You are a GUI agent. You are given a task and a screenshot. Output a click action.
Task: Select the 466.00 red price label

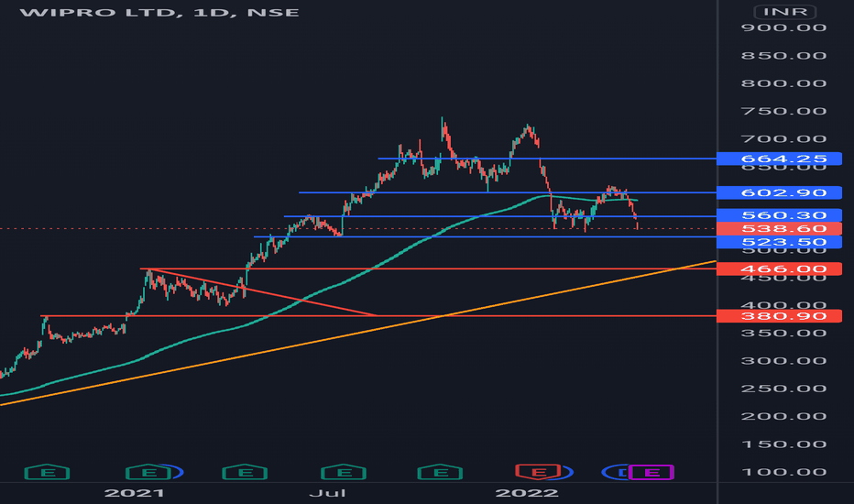[779, 268]
